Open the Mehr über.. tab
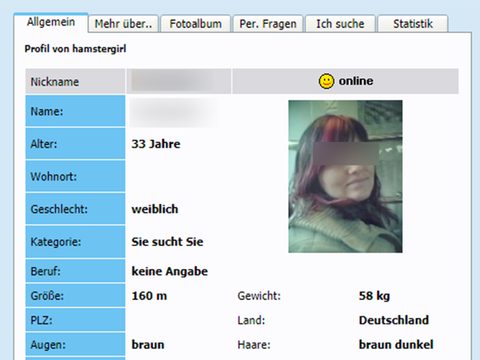The height and width of the screenshot is (360, 480). (x=123, y=24)
